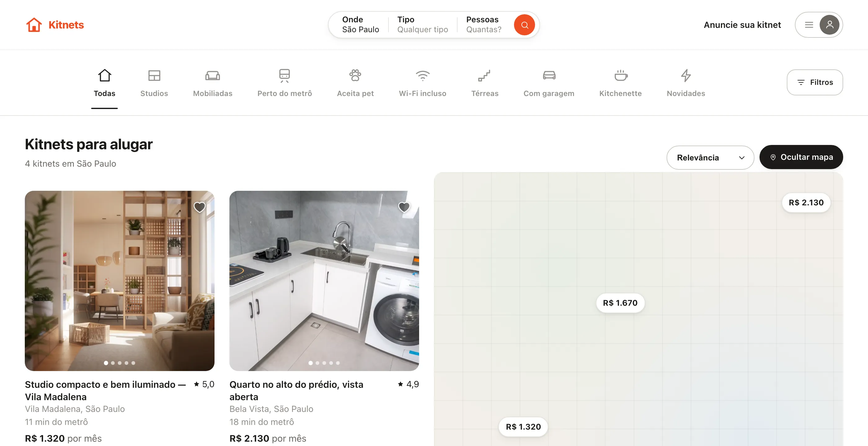Click 'R$ 1.320 por mês' price text
The height and width of the screenshot is (446, 868).
coord(63,438)
